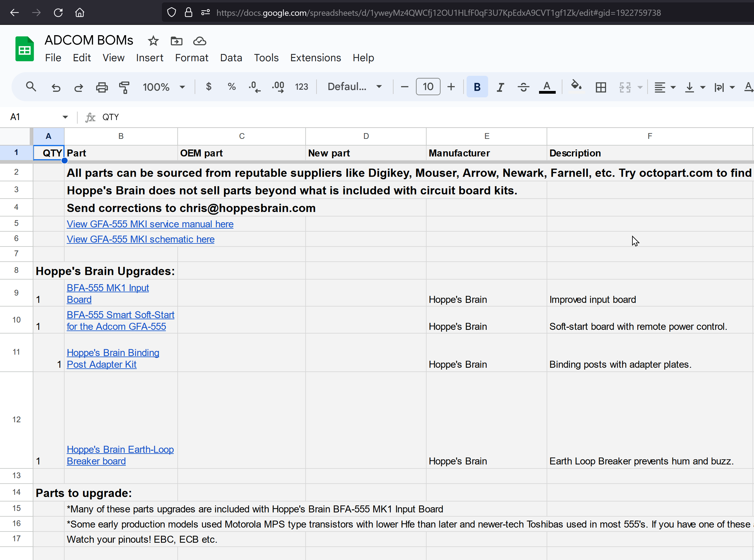Open the borders tool
Viewport: 754px width, 560px height.
coord(601,87)
